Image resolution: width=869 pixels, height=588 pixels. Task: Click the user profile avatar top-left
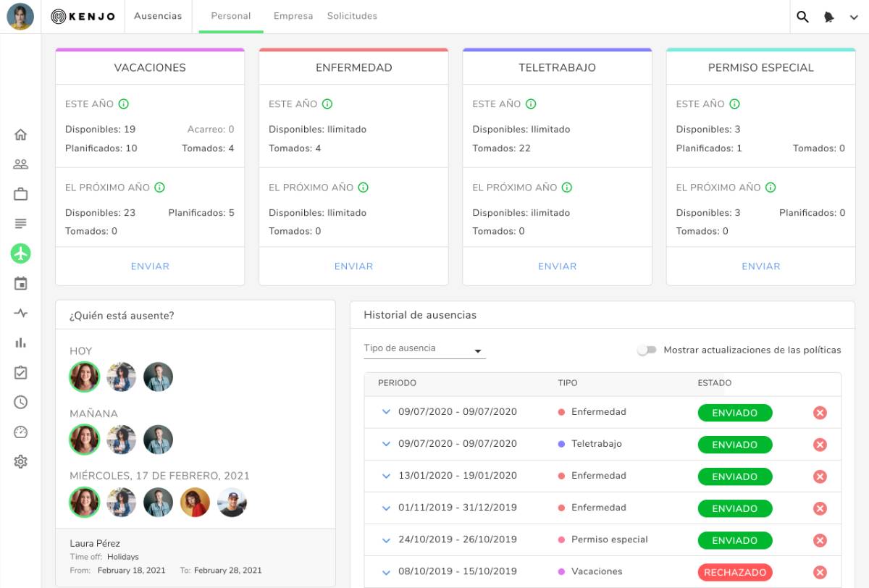coord(20,17)
